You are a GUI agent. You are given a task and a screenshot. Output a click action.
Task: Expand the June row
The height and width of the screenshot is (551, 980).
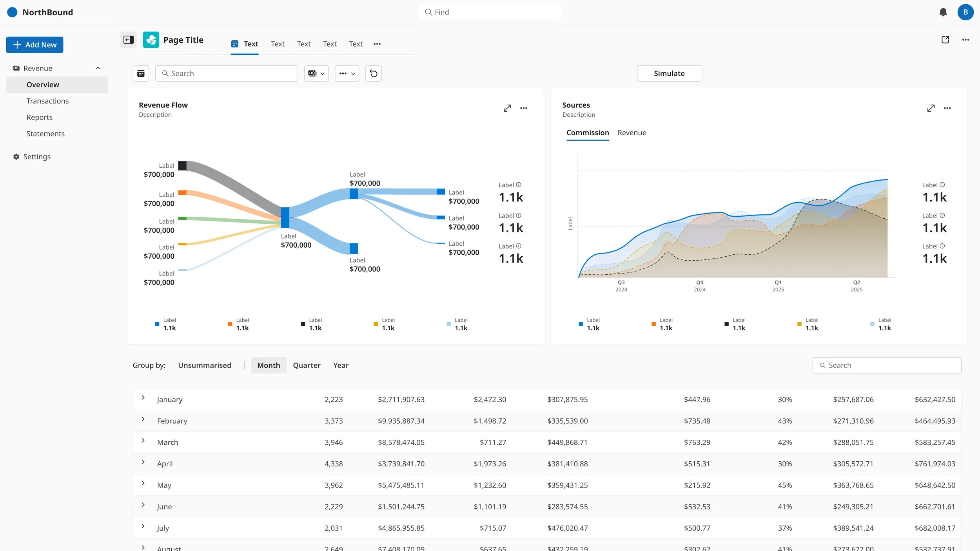143,505
